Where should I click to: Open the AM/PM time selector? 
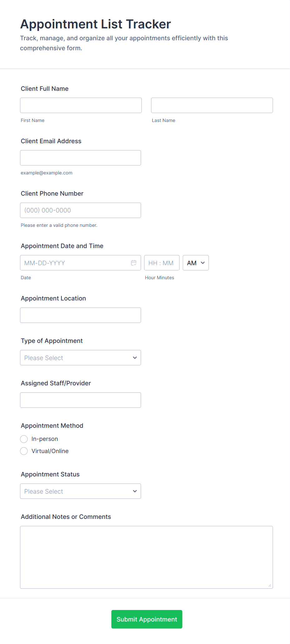pos(196,263)
